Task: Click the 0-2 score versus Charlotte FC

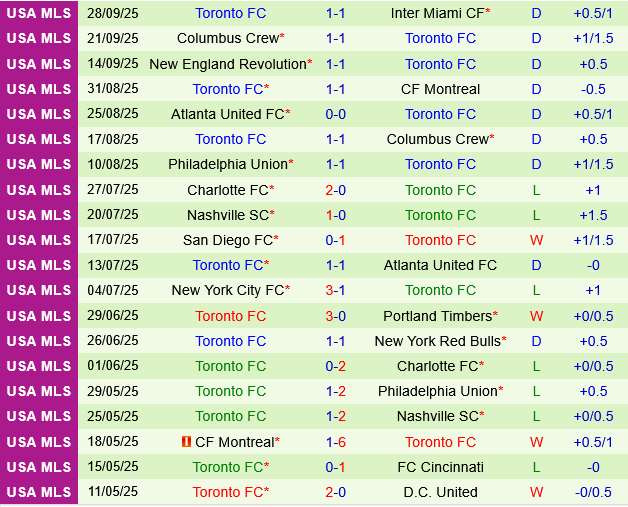Action: 336,366
